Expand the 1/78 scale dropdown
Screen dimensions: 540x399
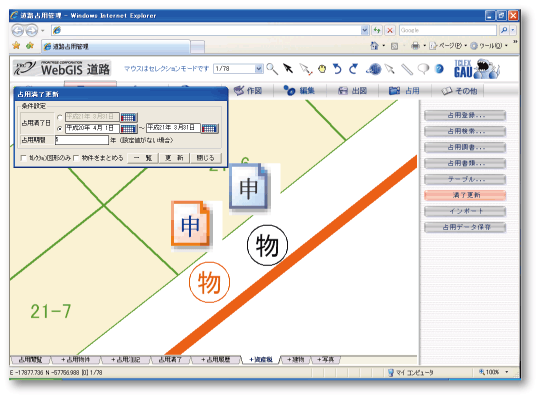[x=259, y=69]
